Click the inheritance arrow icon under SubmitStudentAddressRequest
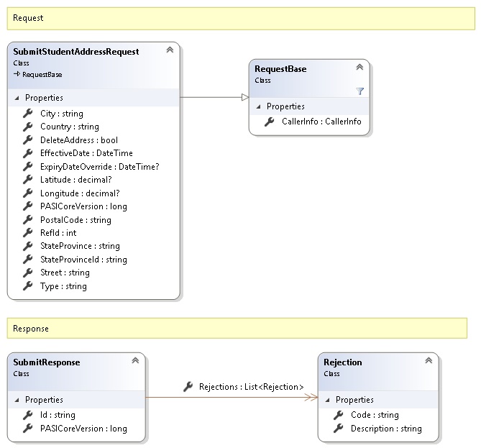The image size is (481, 448). [x=17, y=74]
